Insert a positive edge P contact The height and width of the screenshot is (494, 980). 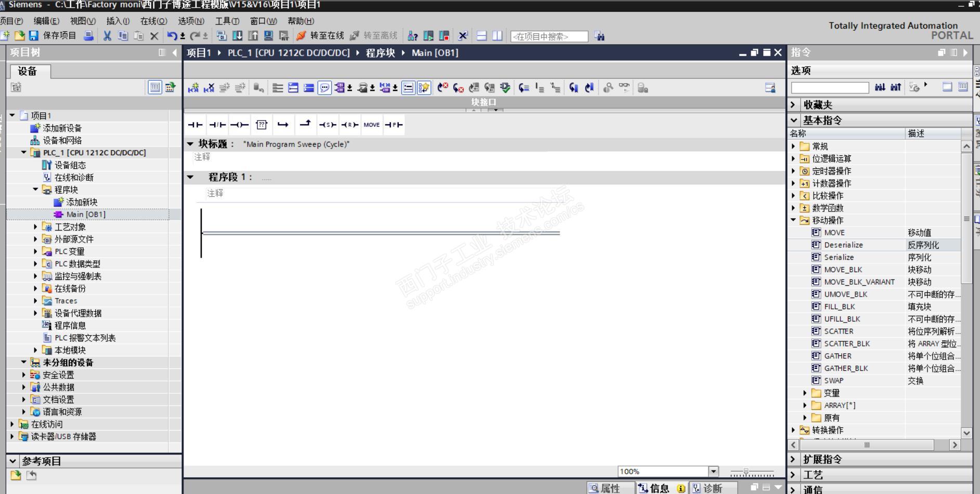[394, 125]
